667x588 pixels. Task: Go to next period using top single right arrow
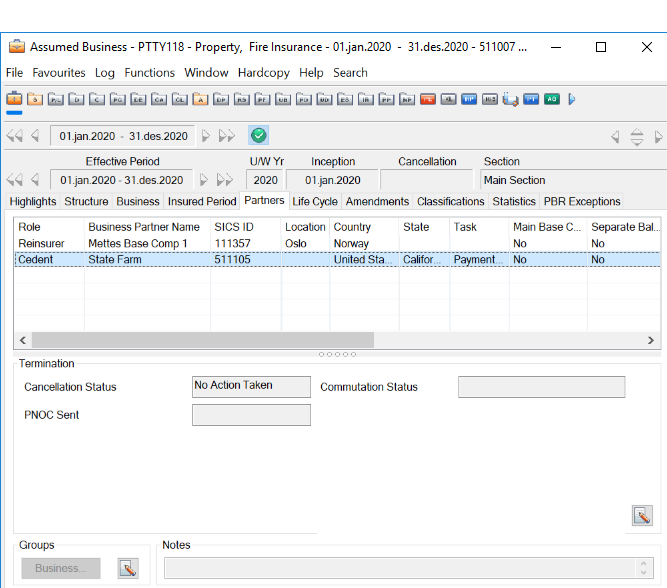(206, 136)
